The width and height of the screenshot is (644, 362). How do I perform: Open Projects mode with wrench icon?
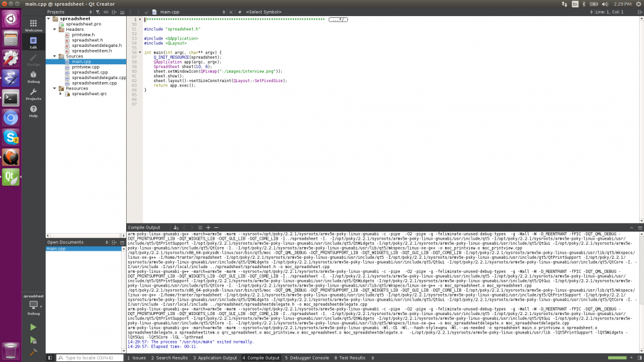tap(33, 94)
